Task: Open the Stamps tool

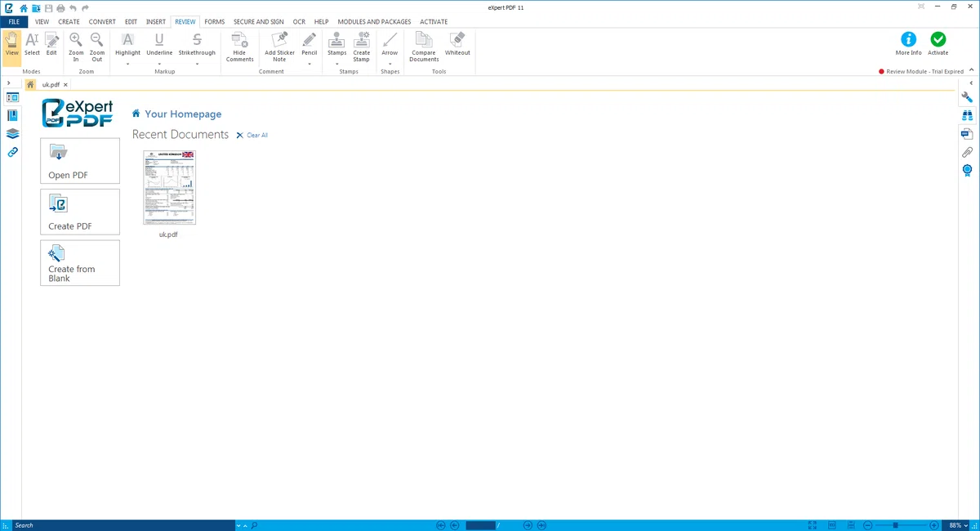Action: (336, 43)
